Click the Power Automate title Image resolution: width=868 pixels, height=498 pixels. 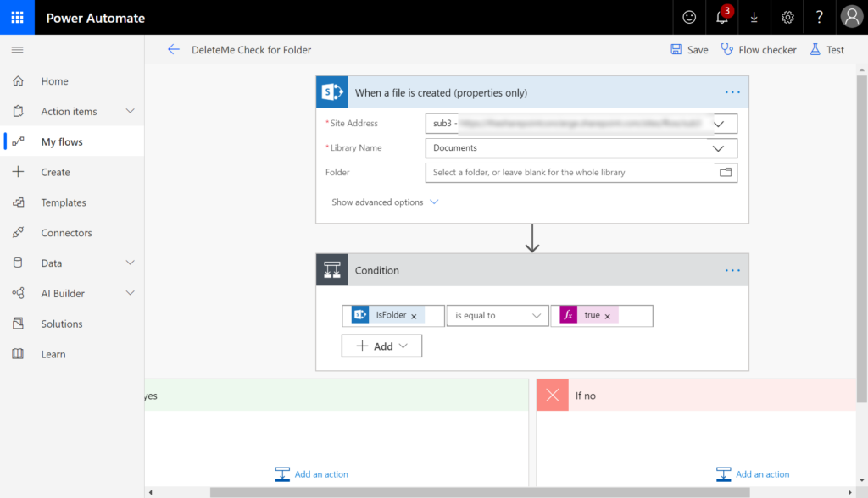pyautogui.click(x=96, y=18)
